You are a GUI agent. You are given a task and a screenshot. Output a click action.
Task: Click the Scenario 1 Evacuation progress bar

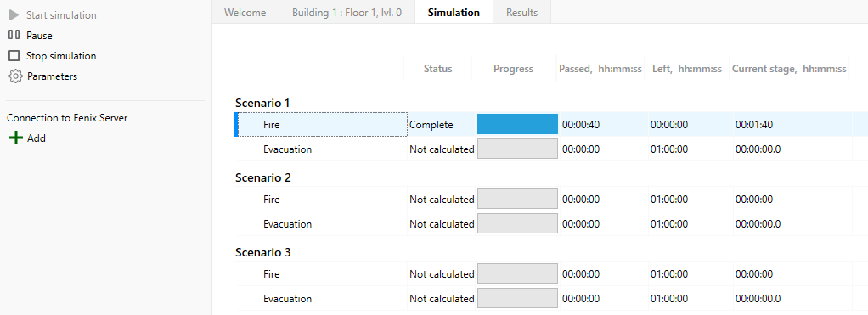[x=517, y=149]
